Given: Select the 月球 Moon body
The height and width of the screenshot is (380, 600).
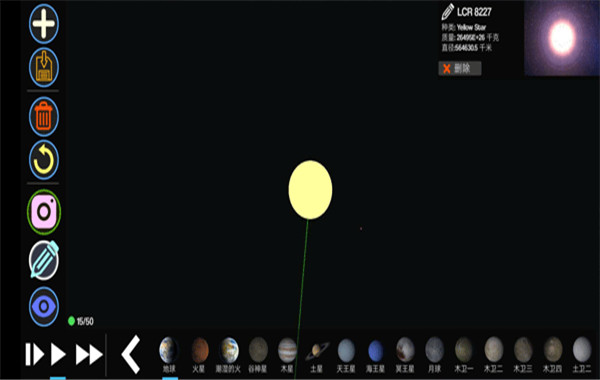Looking at the screenshot, I should point(434,355).
